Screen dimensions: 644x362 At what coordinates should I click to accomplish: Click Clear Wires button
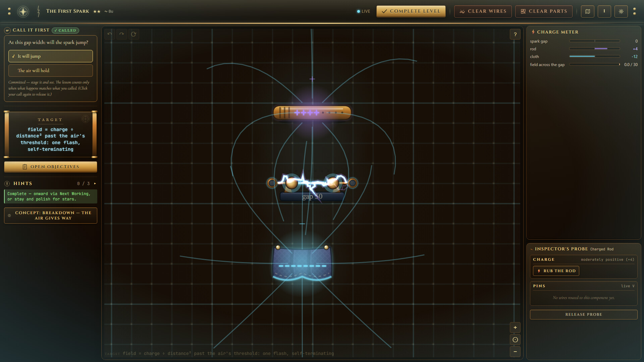[483, 11]
